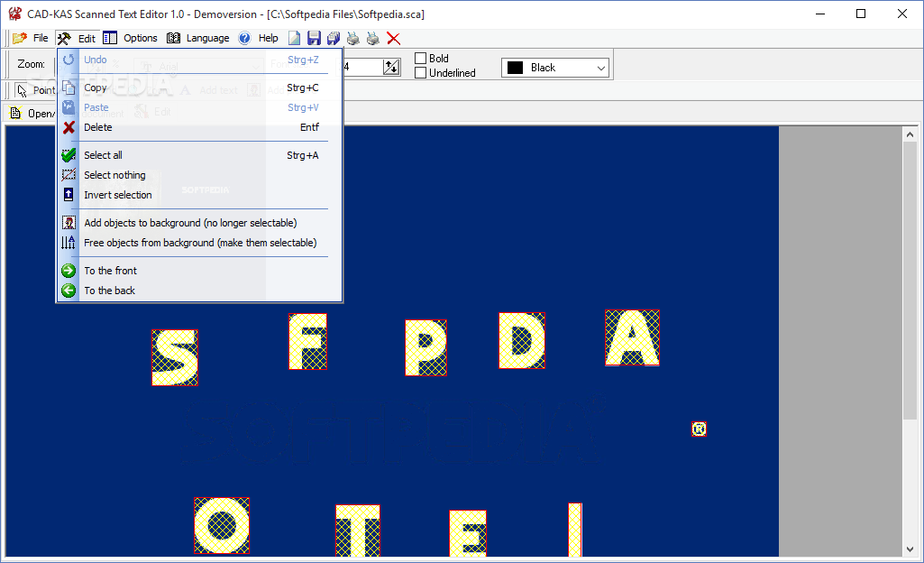The image size is (924, 563).
Task: Click the red X toolbar icon
Action: 394,38
